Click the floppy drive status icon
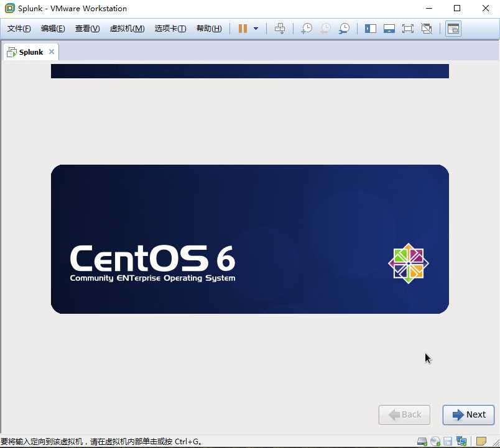This screenshot has width=500, height=448. tap(448, 441)
